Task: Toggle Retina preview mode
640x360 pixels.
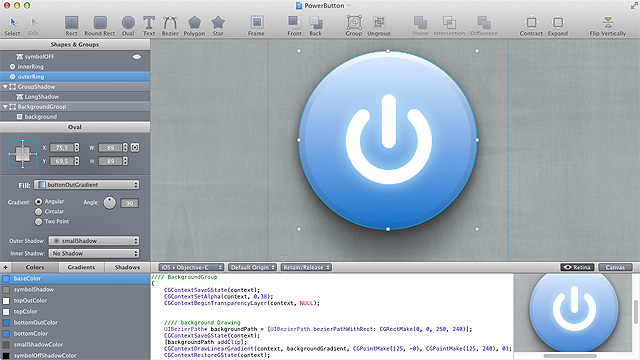Action: 577,267
